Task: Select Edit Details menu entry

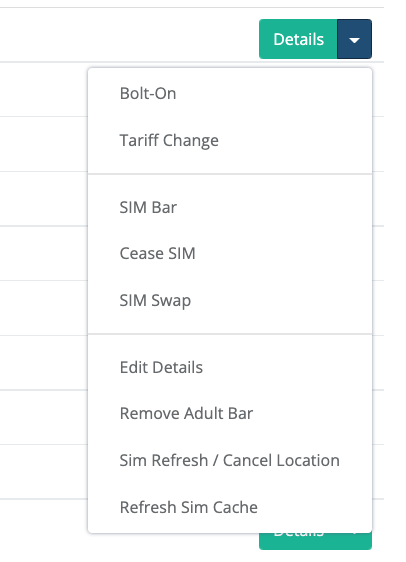Action: tap(230, 367)
